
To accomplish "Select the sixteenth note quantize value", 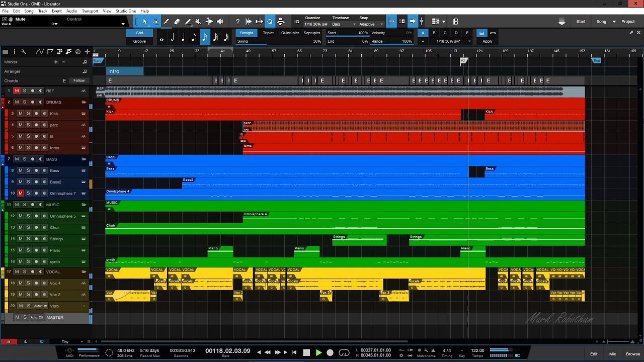I will [x=204, y=37].
